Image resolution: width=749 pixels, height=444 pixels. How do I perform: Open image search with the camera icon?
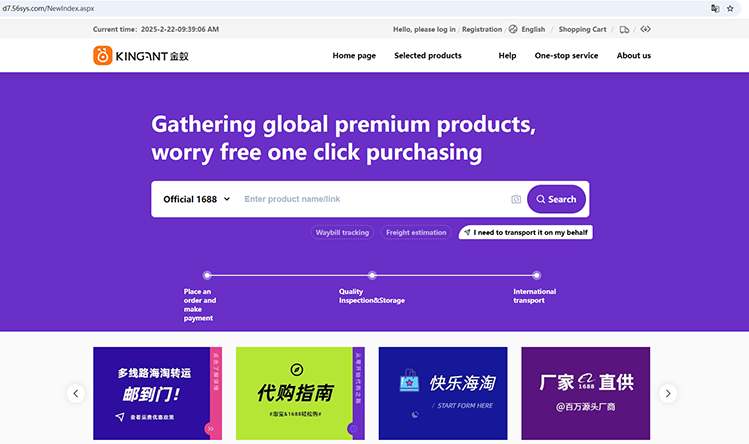tap(516, 199)
